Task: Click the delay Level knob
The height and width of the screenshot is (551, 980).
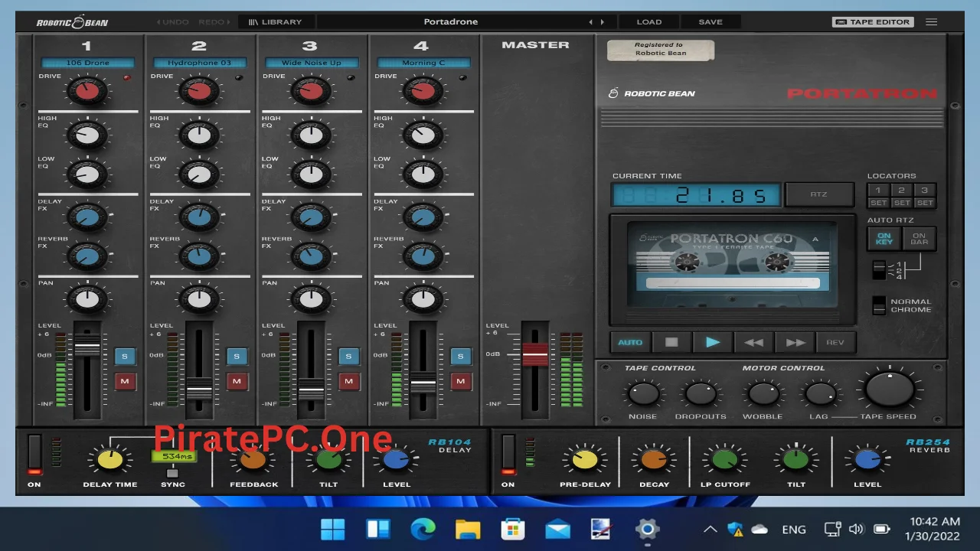Action: tap(396, 459)
